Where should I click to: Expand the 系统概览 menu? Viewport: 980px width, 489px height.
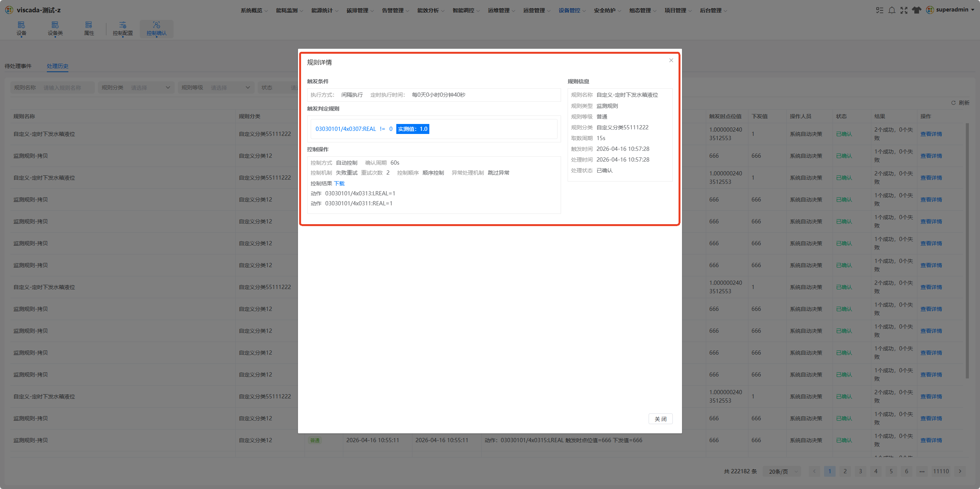coord(254,10)
